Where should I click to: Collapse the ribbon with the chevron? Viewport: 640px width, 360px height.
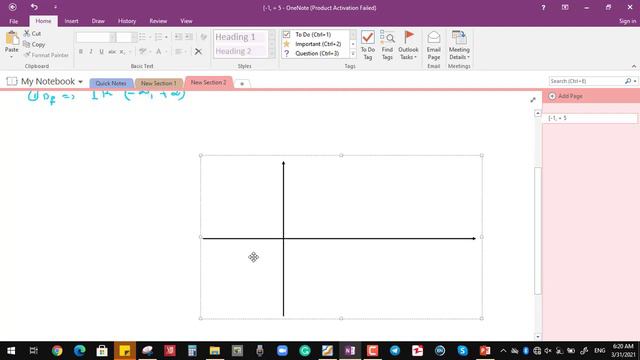[x=633, y=66]
